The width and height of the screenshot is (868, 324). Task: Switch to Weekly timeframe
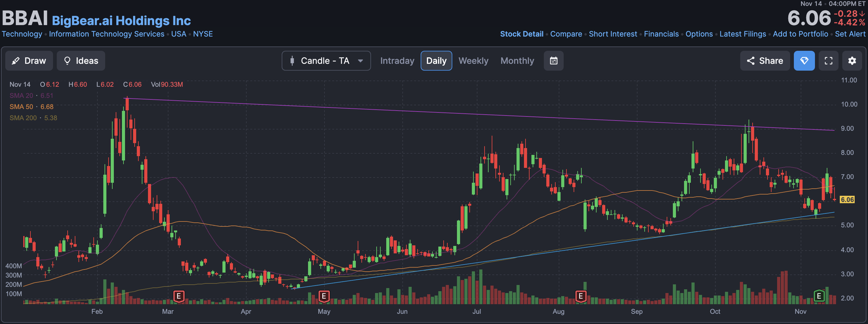(473, 61)
